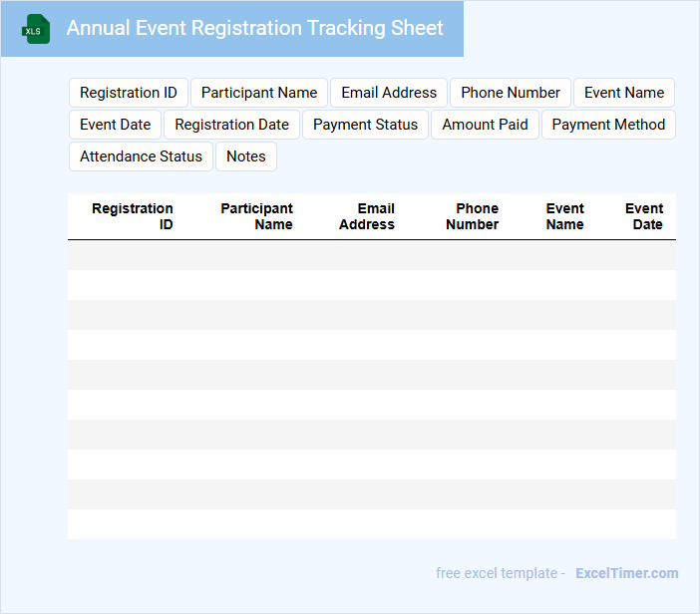Select the Event Date column header
Screen dimensions: 700x614
pos(644,216)
